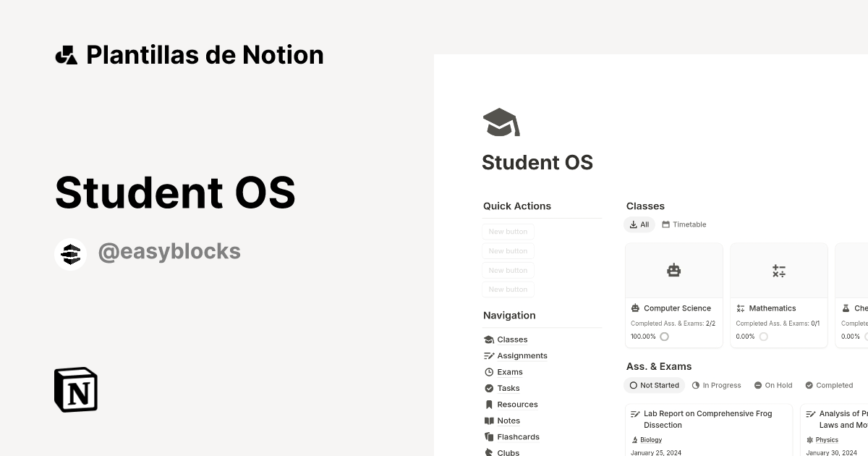Image resolution: width=868 pixels, height=456 pixels.
Task: Toggle the On Hold status filter
Action: [x=773, y=385]
